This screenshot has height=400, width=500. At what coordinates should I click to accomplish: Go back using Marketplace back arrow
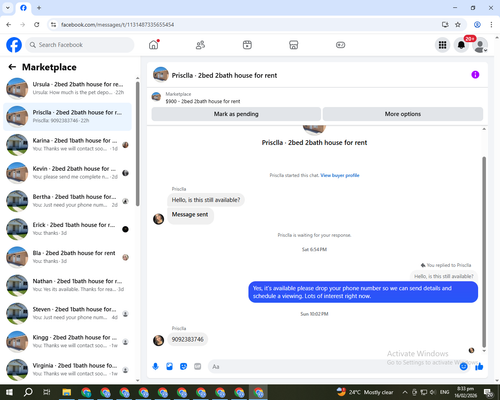[x=12, y=67]
